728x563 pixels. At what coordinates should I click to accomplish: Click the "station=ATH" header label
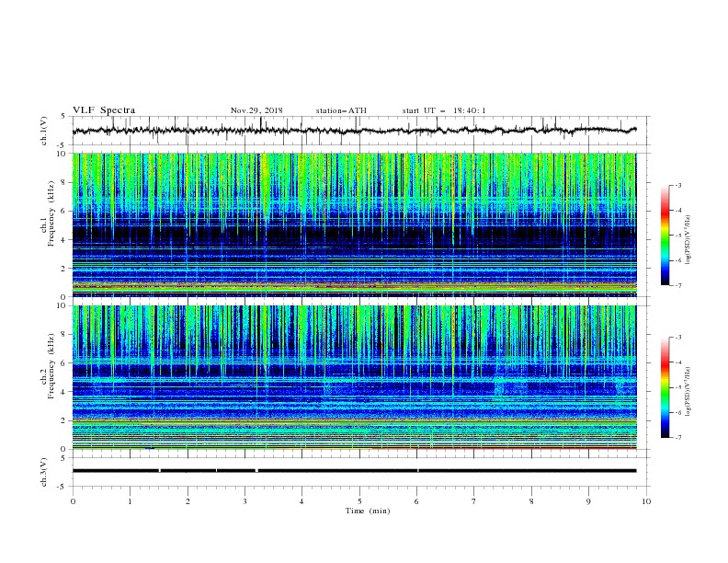tap(341, 110)
